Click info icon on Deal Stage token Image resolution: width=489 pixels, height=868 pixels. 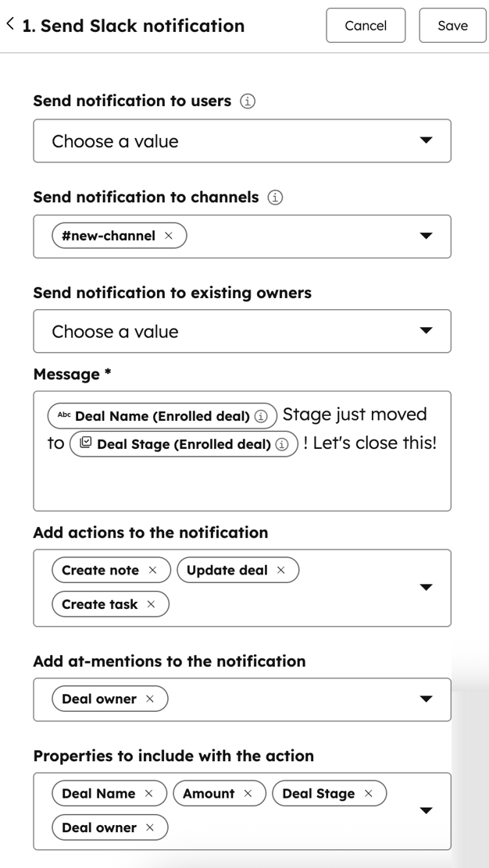pos(283,444)
